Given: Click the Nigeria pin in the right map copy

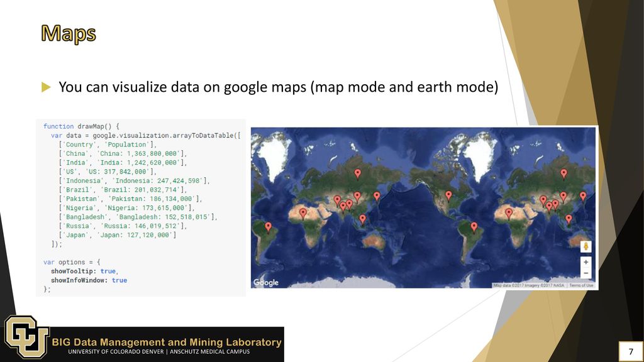Looking at the screenshot, I should tap(509, 214).
